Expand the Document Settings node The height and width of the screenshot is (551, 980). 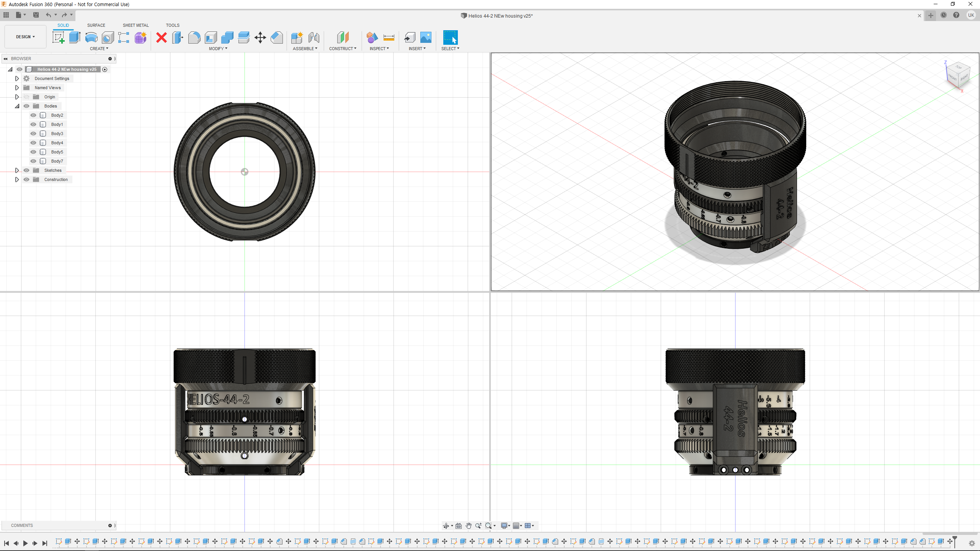pos(17,78)
